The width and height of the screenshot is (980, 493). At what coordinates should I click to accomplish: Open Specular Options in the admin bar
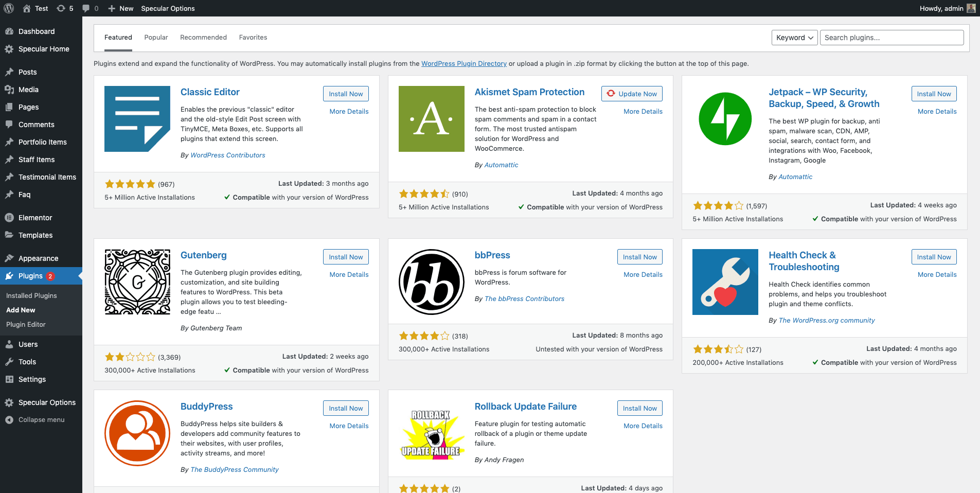coord(168,8)
